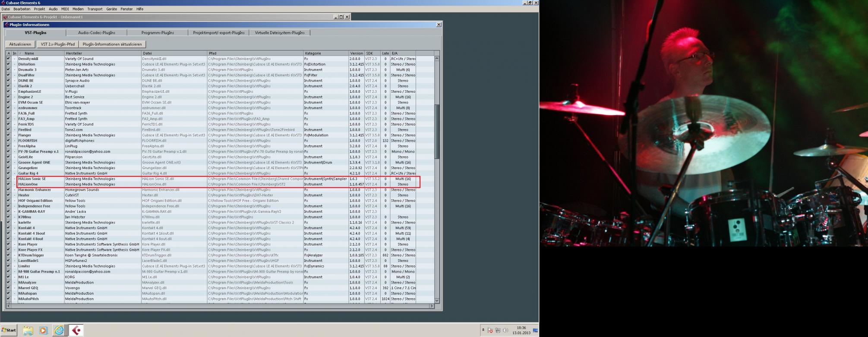The image size is (868, 337).
Task: Sort the list by the Name column header
Action: [41, 54]
